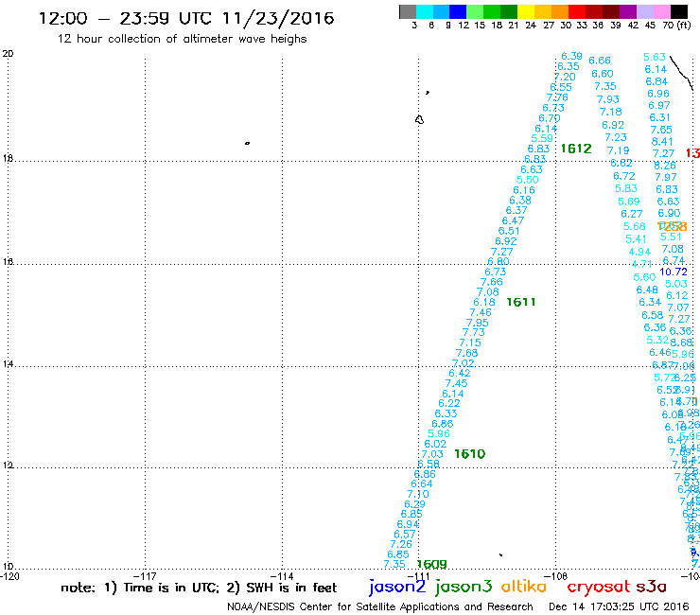Screen dimensions: 700x615
Task: Click the 7.10 wave height value
Action: coord(418,495)
